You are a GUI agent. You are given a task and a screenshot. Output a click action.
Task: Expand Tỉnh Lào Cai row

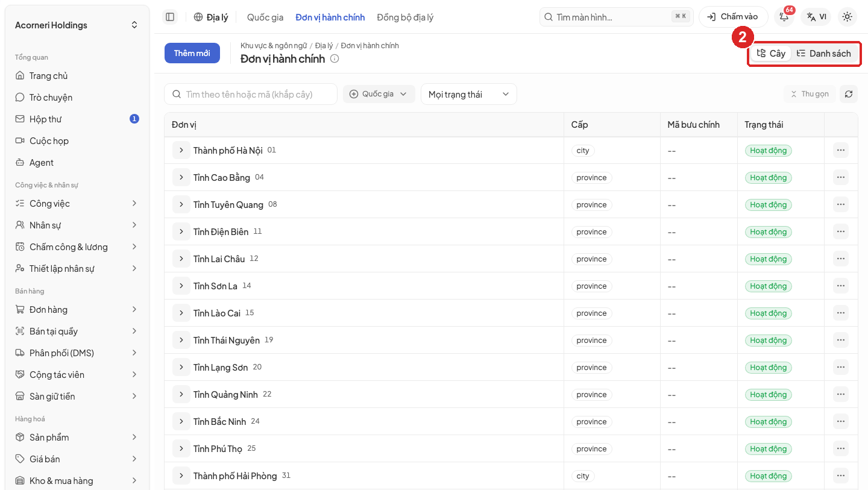pyautogui.click(x=181, y=313)
